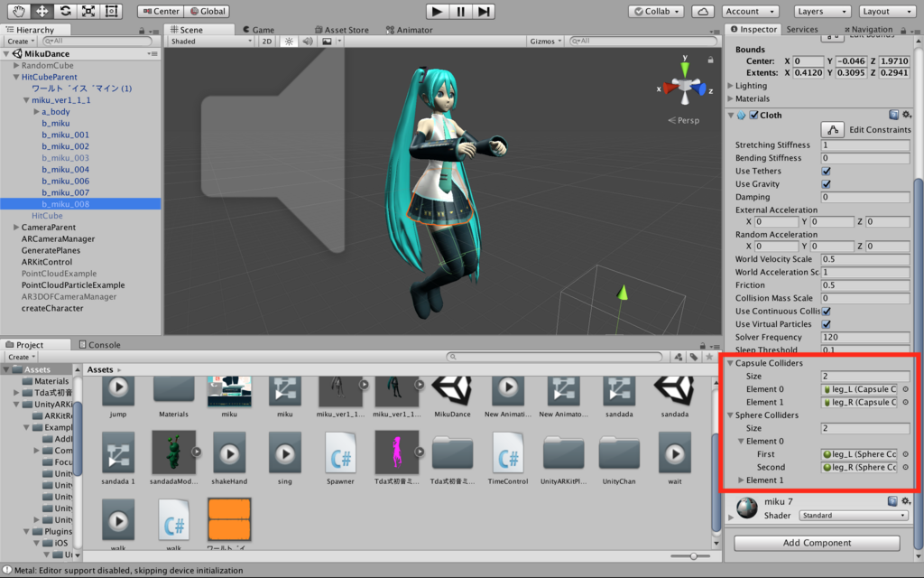Screen dimensions: 924x578
Task: Open the Layers dropdown
Action: pyautogui.click(x=822, y=11)
